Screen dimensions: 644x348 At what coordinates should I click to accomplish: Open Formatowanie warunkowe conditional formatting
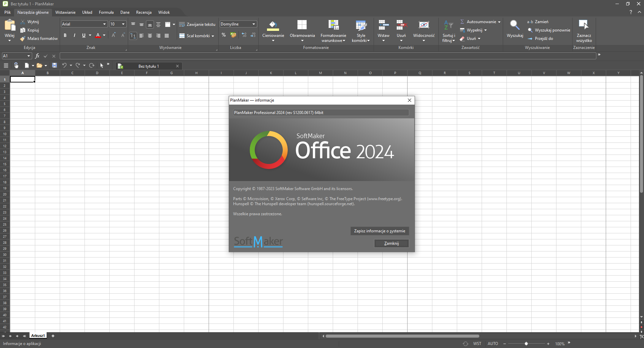click(x=333, y=31)
